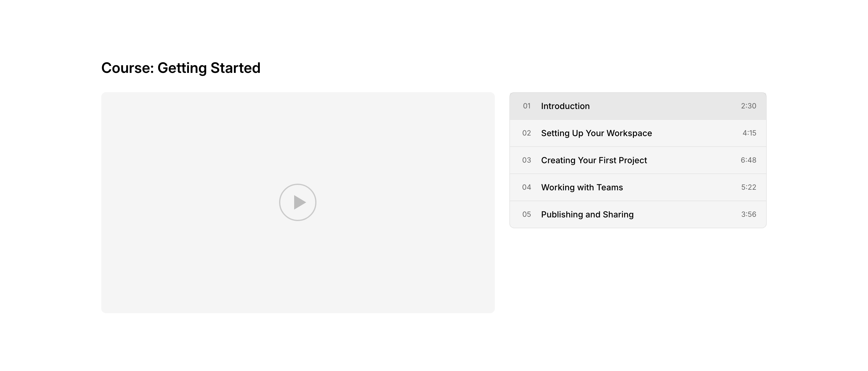Open the Introduction lesson
The image size is (868, 371).
(565, 106)
